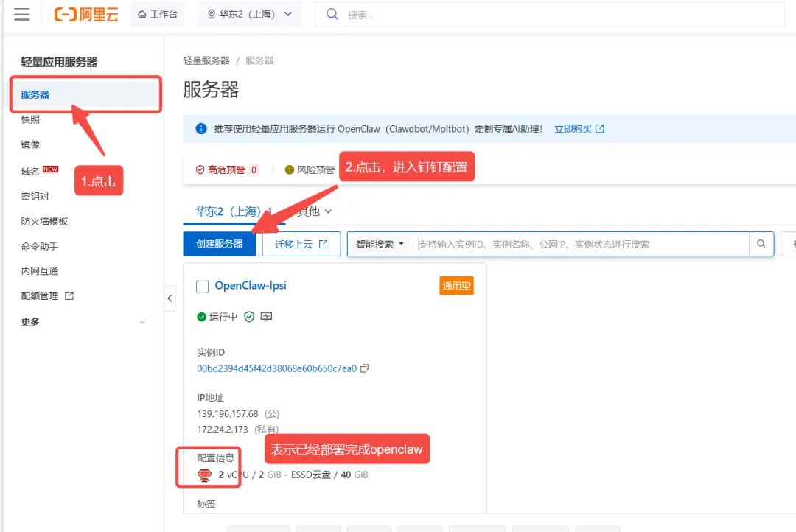
Task: Go to the Aliyun logo home
Action: [x=86, y=14]
